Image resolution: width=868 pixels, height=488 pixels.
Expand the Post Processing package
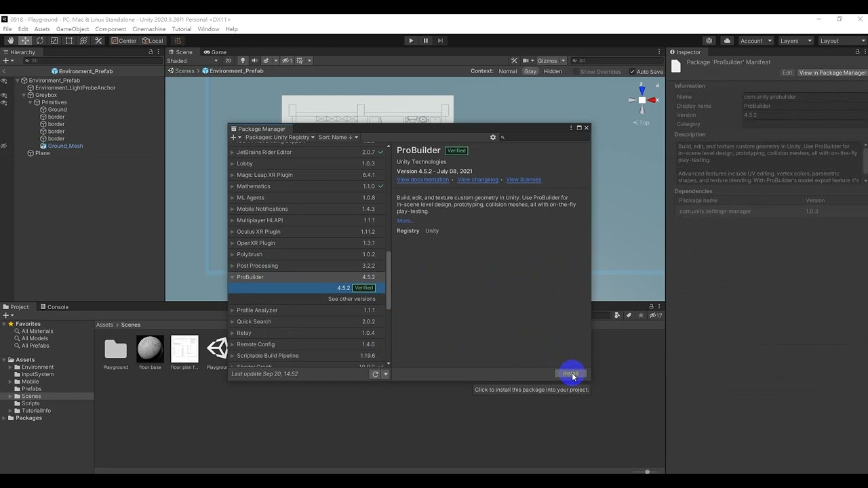click(233, 266)
